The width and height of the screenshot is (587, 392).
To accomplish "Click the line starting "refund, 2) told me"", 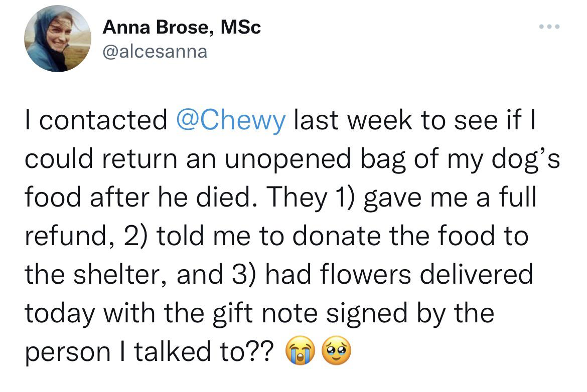I will coord(276,236).
